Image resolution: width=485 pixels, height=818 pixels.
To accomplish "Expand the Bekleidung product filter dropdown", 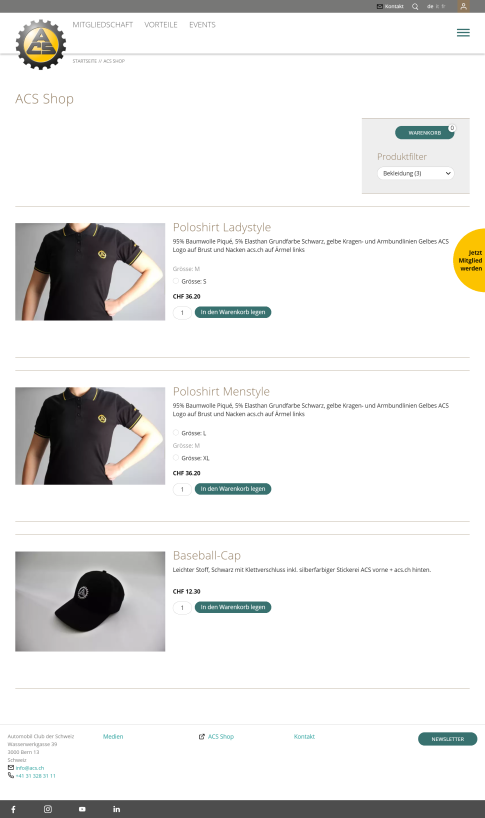I will (x=416, y=173).
